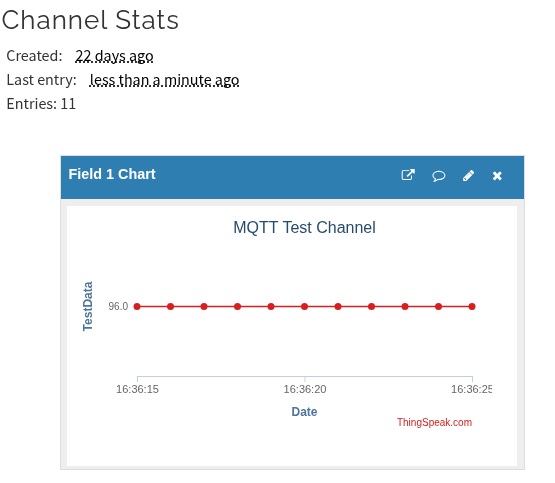Click the Channel Stats heading
The width and height of the screenshot is (555, 483).
click(90, 20)
